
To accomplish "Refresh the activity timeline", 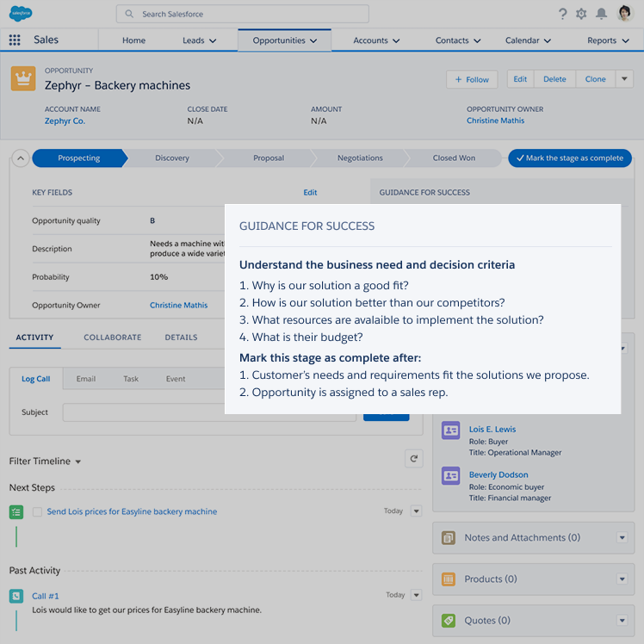I will (413, 458).
